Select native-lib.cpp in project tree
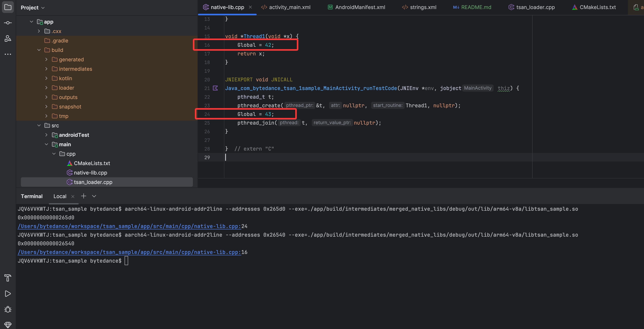The height and width of the screenshot is (329, 644). coord(87,173)
